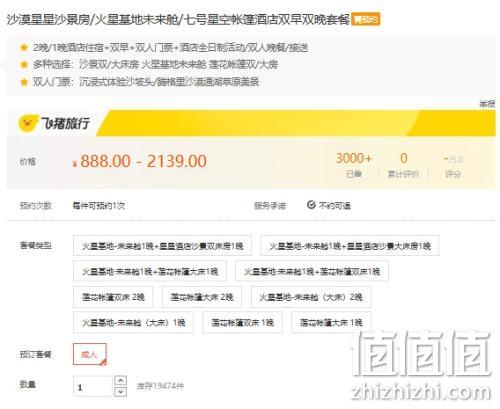Select package 火星基地-未来舱1晚+星星酒店沙景大床房1晚
500x409 pixels.
click(350, 246)
